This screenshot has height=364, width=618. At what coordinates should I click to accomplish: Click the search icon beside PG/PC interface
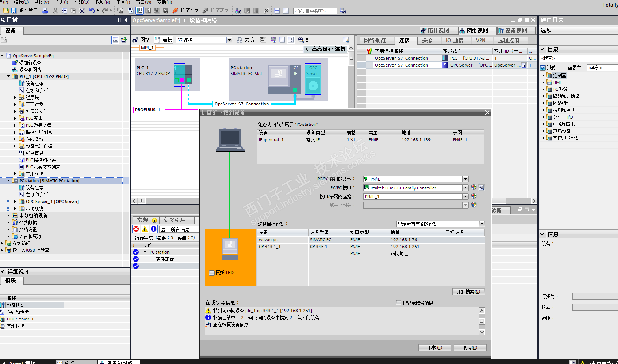[481, 188]
